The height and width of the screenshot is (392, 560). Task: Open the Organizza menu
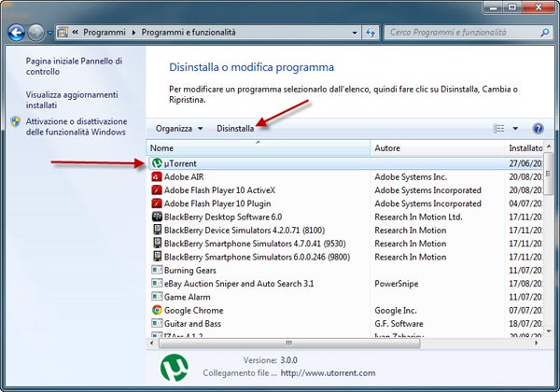coord(179,129)
